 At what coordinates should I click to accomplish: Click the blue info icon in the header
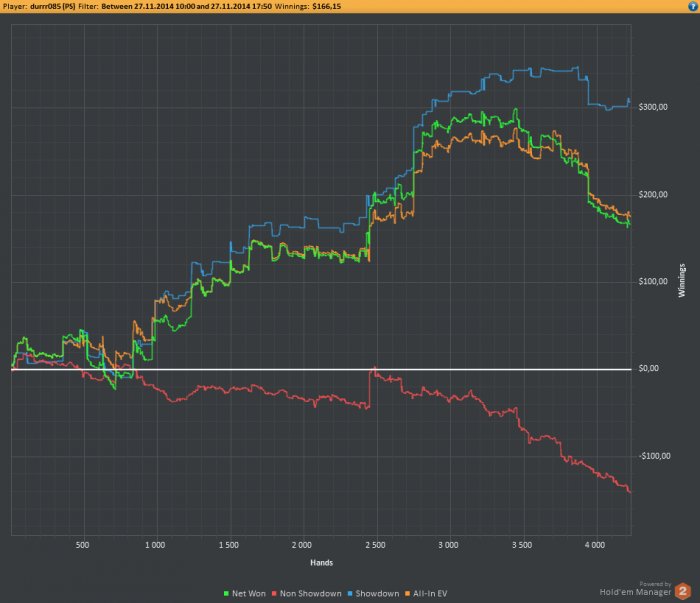693,6
